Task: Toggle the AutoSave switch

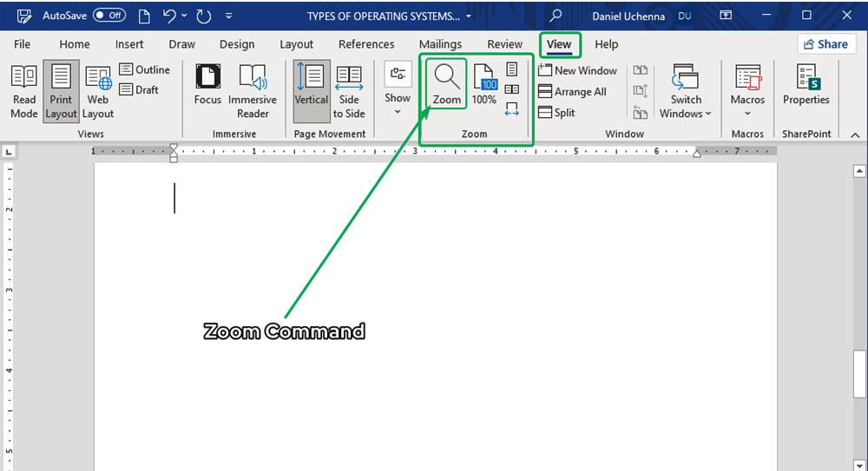Action: 109,16
